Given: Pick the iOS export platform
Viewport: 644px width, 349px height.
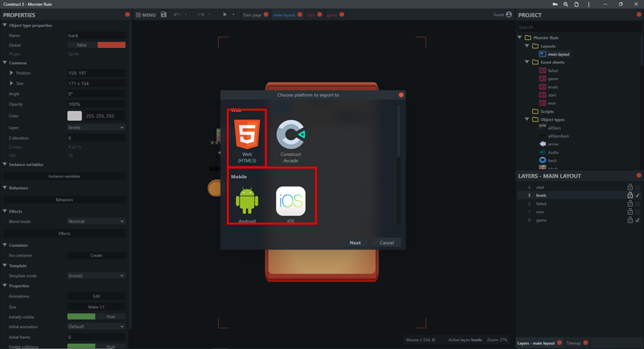Looking at the screenshot, I should (x=291, y=204).
